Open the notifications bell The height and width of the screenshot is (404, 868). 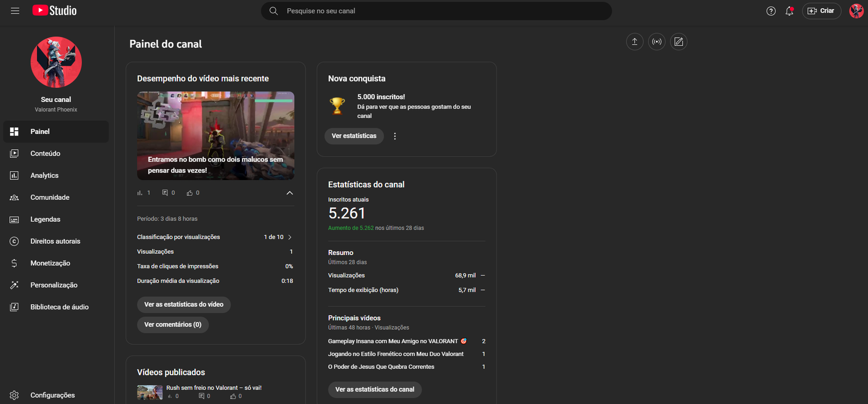(789, 11)
